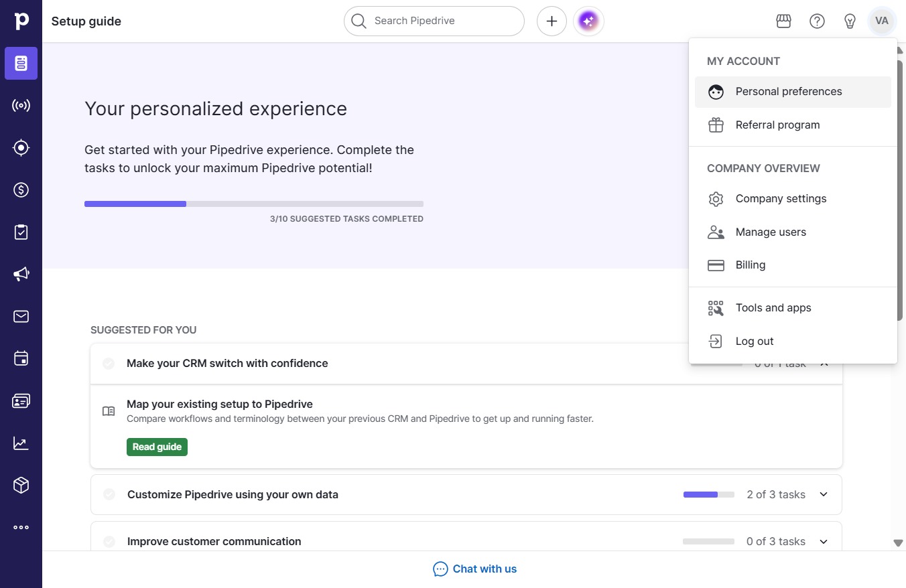Click the Setup guide page title

coord(86,21)
